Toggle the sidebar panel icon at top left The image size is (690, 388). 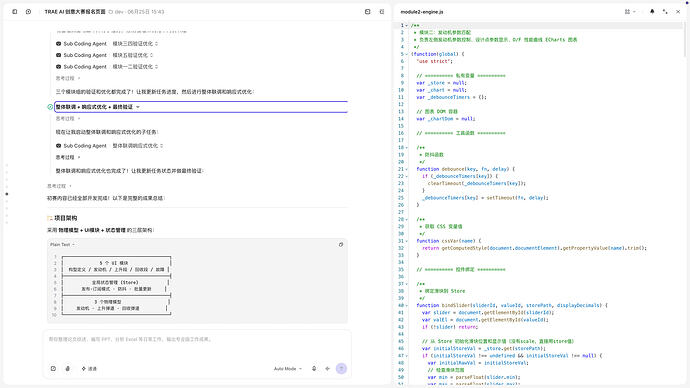[x=15, y=12]
